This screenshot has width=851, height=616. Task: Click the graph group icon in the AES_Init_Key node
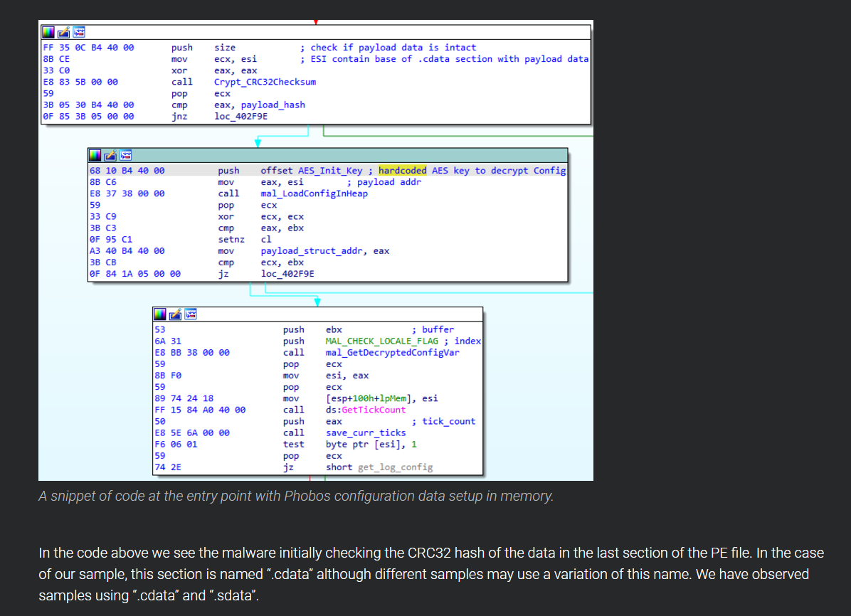125,156
